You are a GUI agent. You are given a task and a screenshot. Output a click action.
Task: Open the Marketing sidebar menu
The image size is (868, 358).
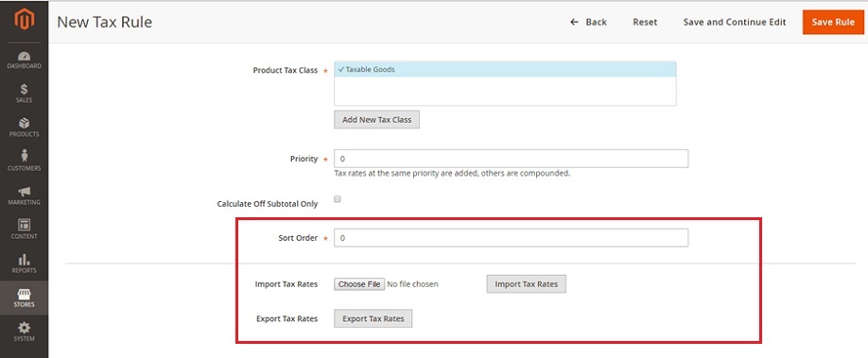(x=24, y=196)
